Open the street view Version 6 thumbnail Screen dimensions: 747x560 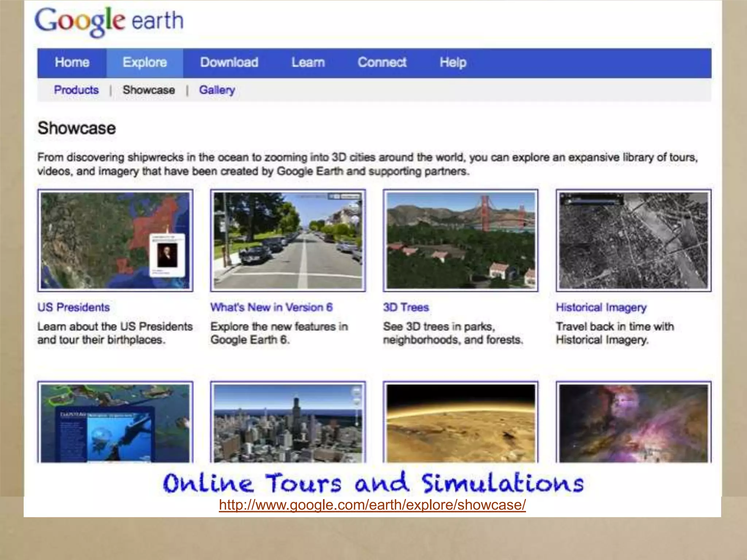(288, 240)
